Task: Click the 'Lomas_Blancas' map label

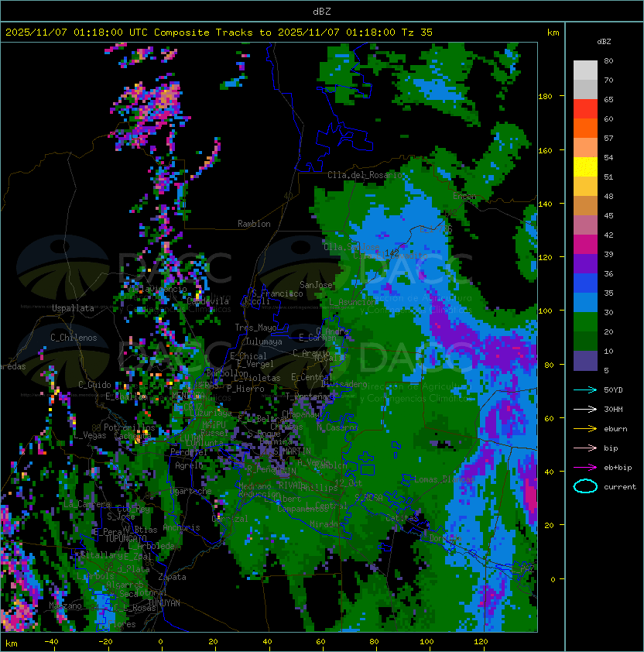Action: pos(444,479)
